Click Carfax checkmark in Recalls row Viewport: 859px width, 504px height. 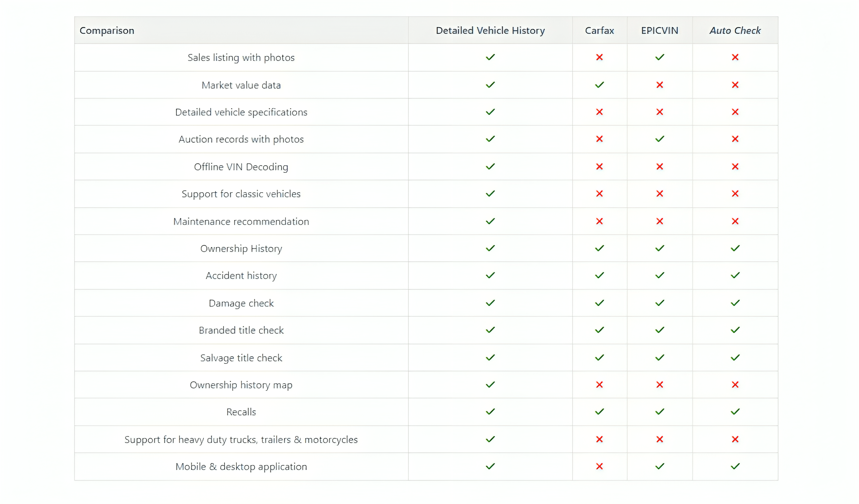point(599,412)
